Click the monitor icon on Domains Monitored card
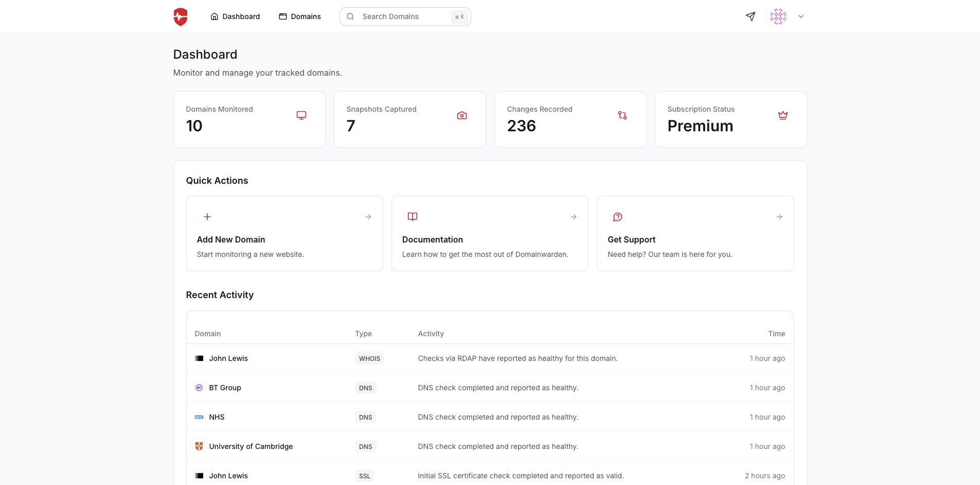This screenshot has height=485, width=980. (301, 115)
